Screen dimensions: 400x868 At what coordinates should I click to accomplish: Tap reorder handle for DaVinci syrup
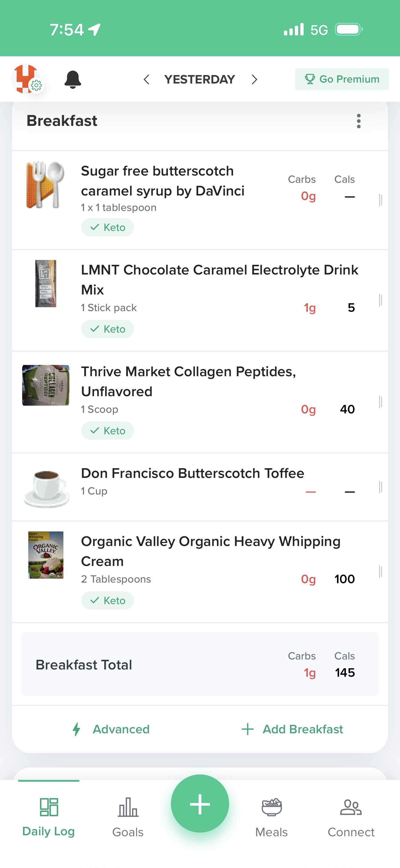[380, 200]
